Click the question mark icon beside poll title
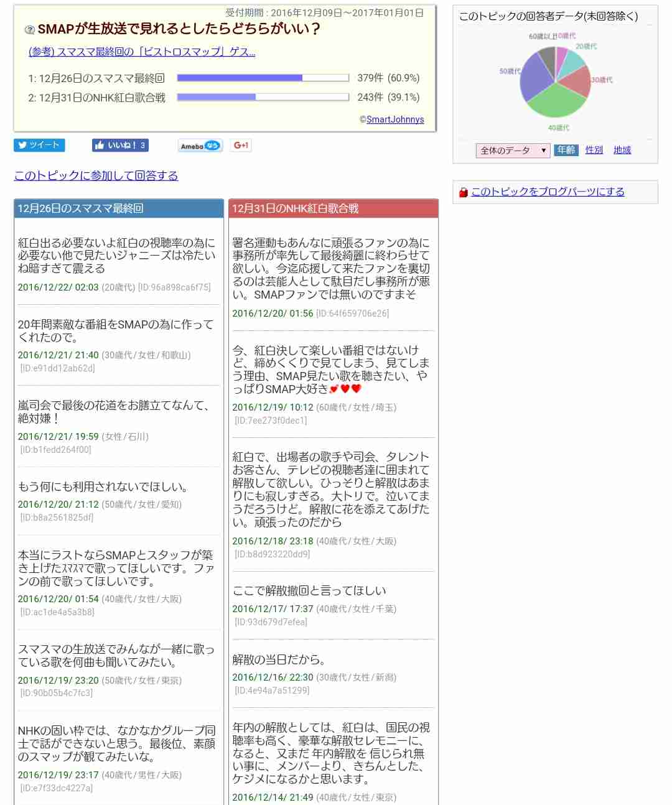Image resolution: width=672 pixels, height=805 pixels. pyautogui.click(x=29, y=30)
